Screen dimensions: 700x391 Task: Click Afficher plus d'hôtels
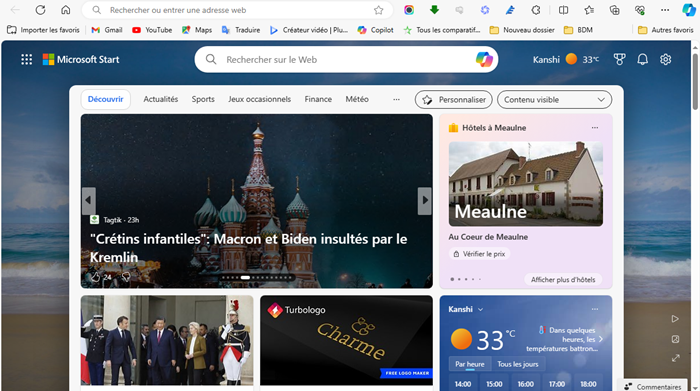coord(563,279)
